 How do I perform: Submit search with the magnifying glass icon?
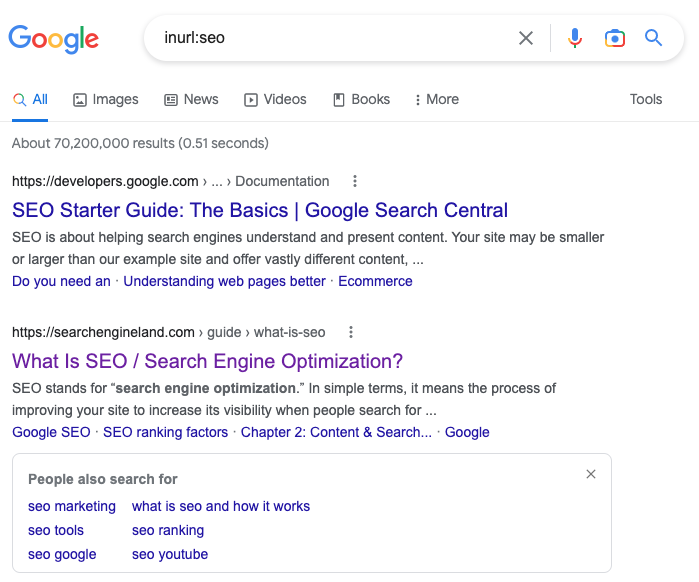coord(654,38)
